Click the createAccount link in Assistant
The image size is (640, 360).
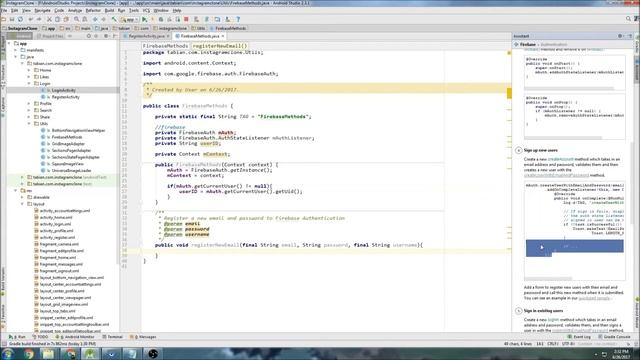(560, 159)
